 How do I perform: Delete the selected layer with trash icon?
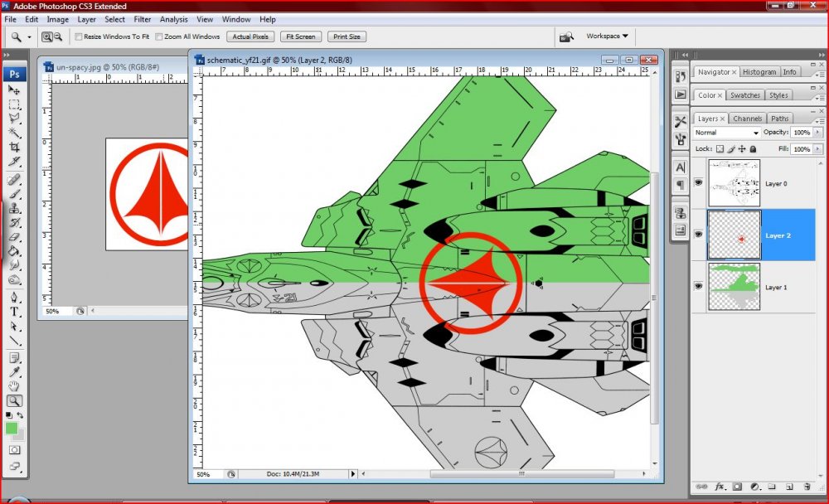[x=807, y=487]
